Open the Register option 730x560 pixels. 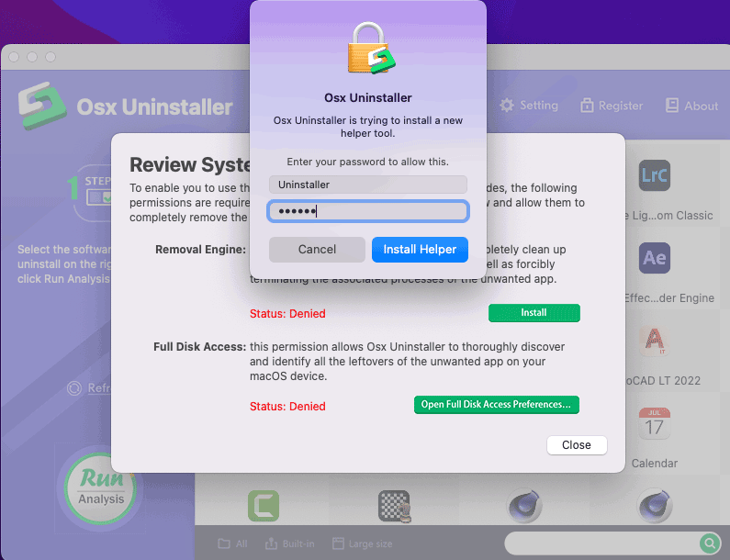[x=612, y=106]
